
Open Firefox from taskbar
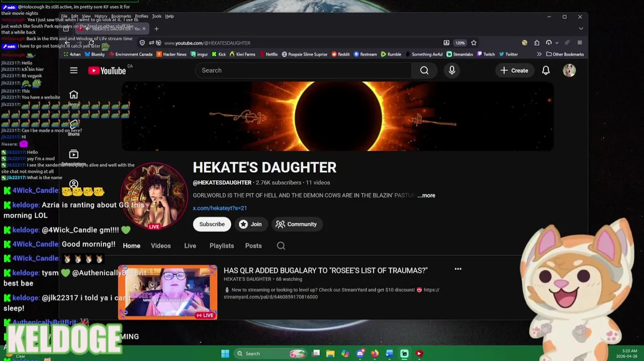click(x=374, y=353)
